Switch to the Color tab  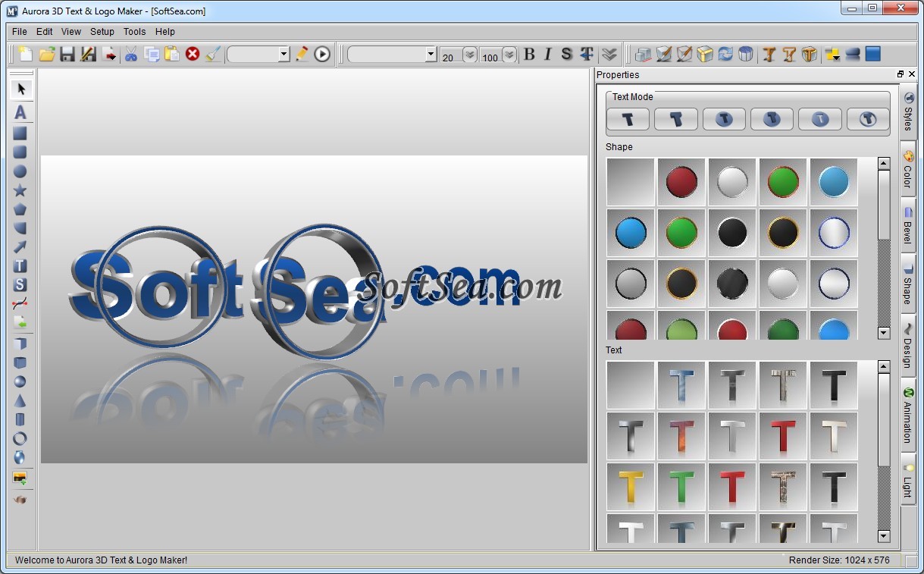pyautogui.click(x=908, y=169)
